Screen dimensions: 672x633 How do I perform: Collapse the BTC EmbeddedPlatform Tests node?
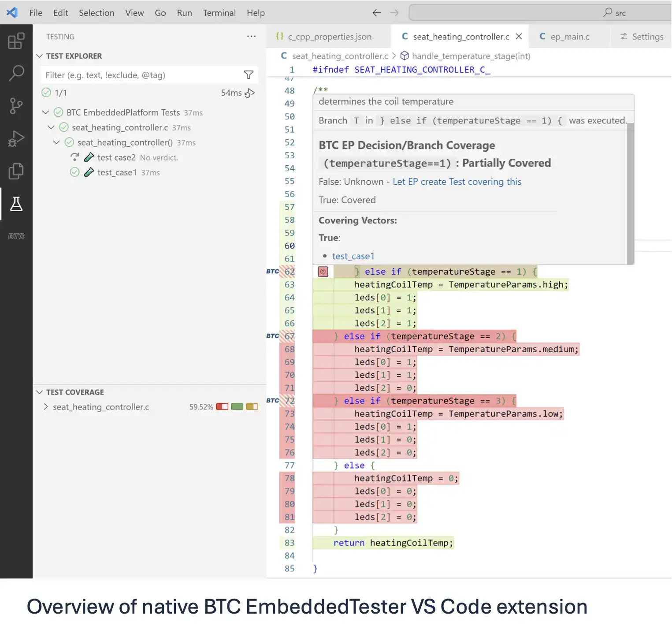[45, 112]
